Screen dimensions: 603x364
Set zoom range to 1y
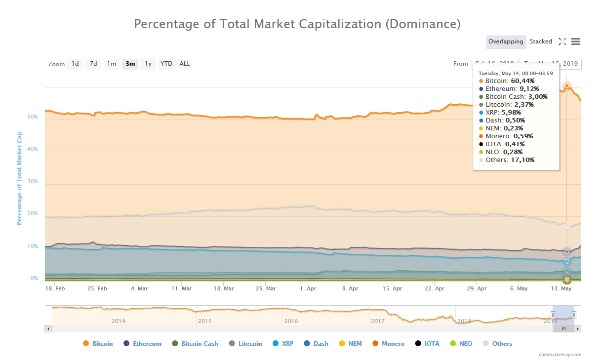pyautogui.click(x=148, y=64)
